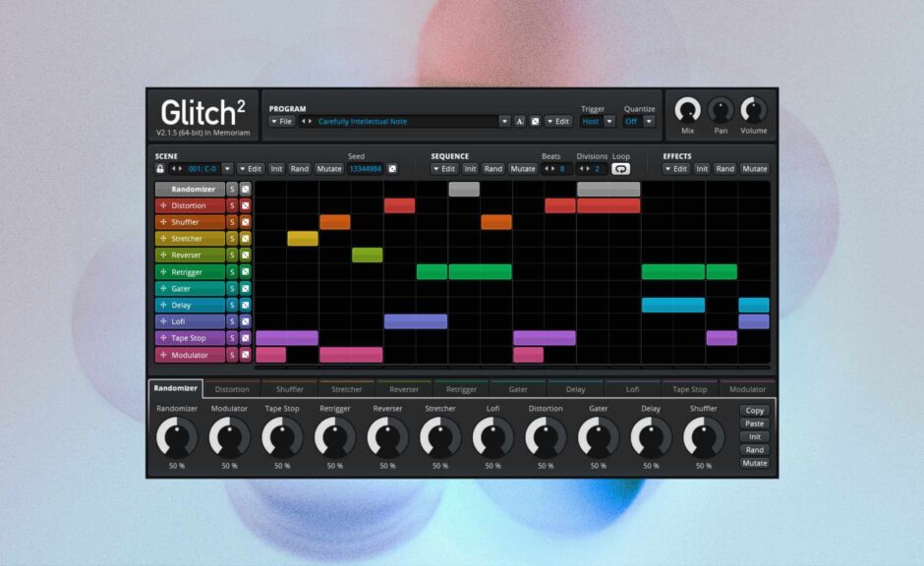Switch to the Shuffler tab
The width and height of the screenshot is (924, 566).
[290, 389]
